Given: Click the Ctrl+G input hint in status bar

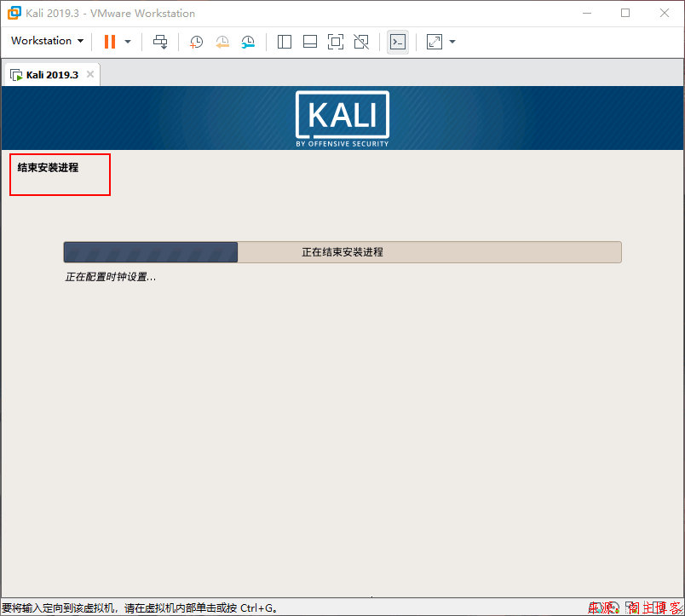Looking at the screenshot, I should tap(140, 607).
